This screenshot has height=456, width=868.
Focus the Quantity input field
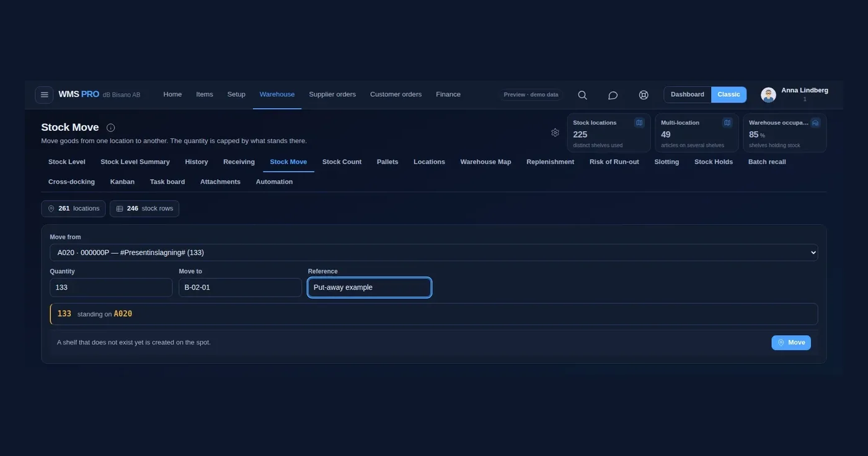coord(111,287)
